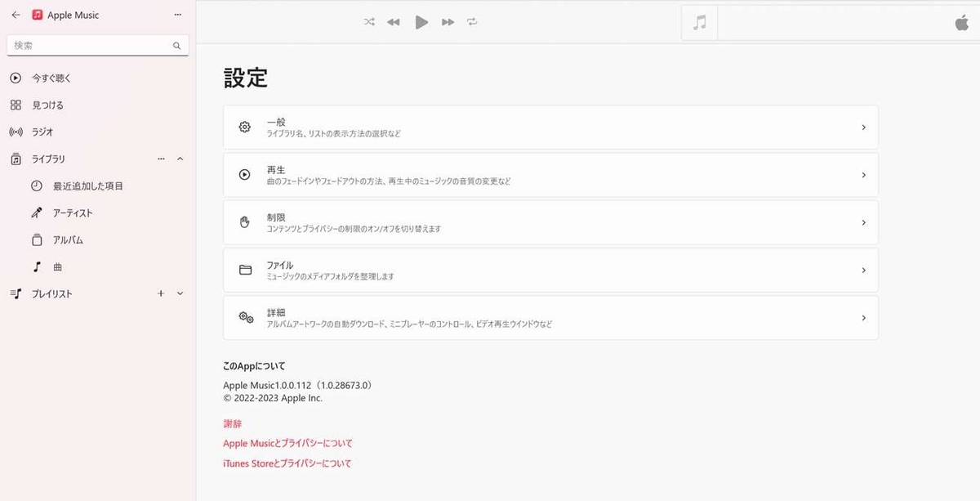Click chevron on the 一般 row
The height and width of the screenshot is (501, 980).
[863, 127]
